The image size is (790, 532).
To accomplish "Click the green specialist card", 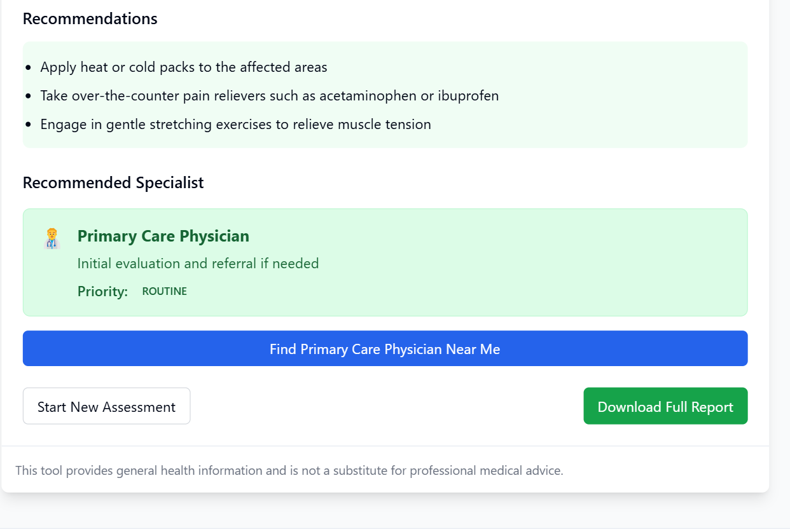I will pos(385,262).
